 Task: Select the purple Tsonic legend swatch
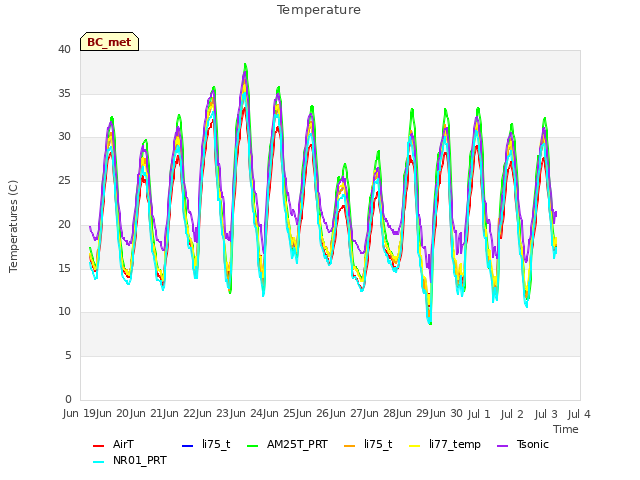[x=503, y=446]
